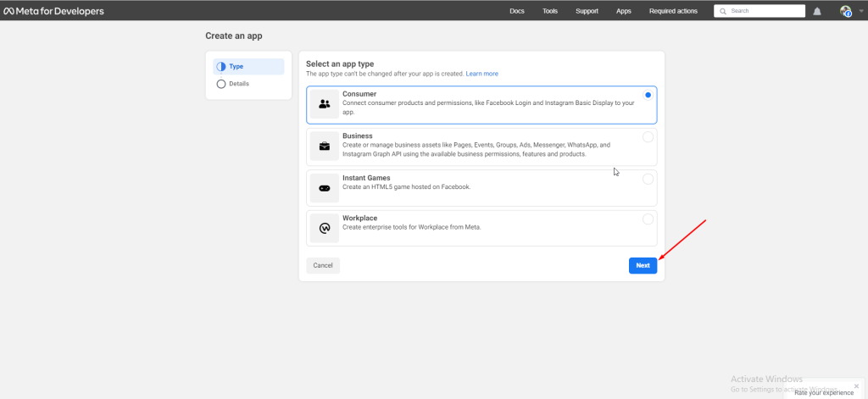The height and width of the screenshot is (399, 868).
Task: Open the notifications bell icon
Action: (x=817, y=11)
